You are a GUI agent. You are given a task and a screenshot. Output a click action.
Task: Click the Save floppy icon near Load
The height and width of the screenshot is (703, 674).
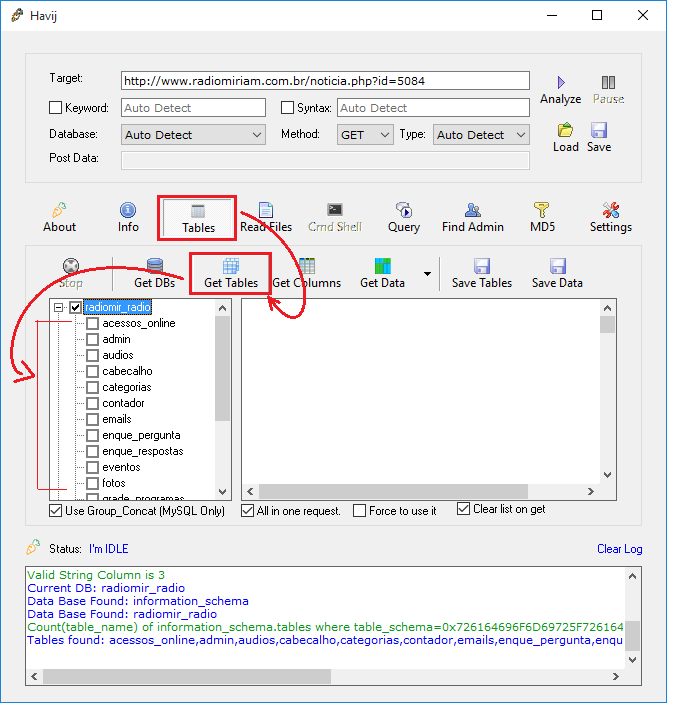click(x=599, y=130)
